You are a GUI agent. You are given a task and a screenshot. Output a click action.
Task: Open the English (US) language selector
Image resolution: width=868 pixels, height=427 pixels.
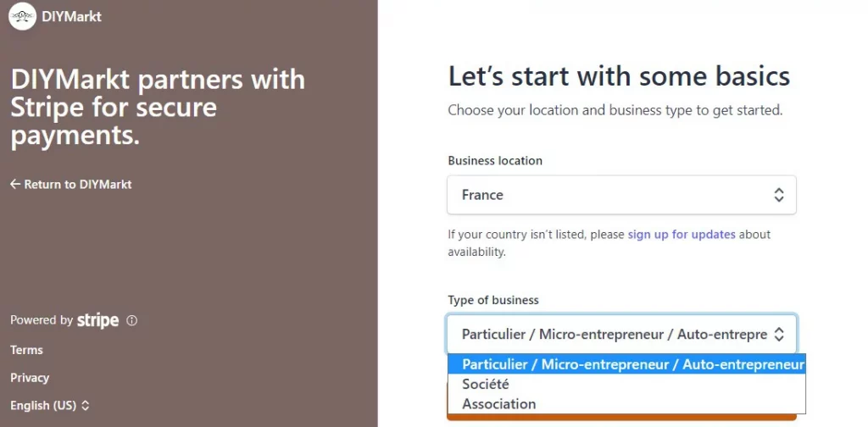(x=49, y=406)
